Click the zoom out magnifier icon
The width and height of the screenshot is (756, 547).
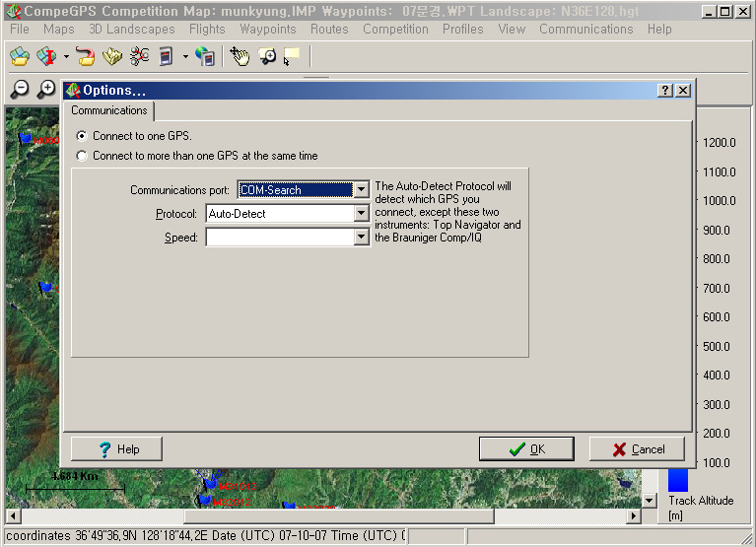pos(21,89)
